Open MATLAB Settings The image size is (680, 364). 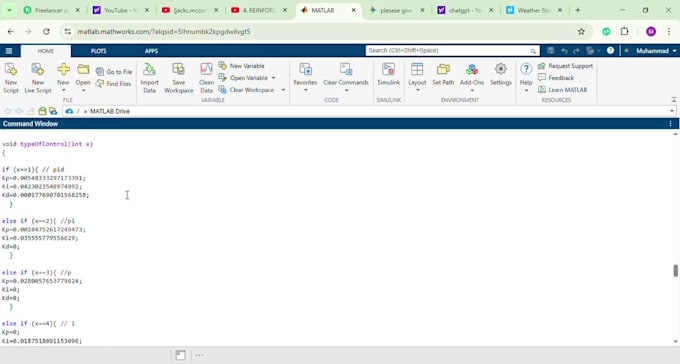click(501, 75)
